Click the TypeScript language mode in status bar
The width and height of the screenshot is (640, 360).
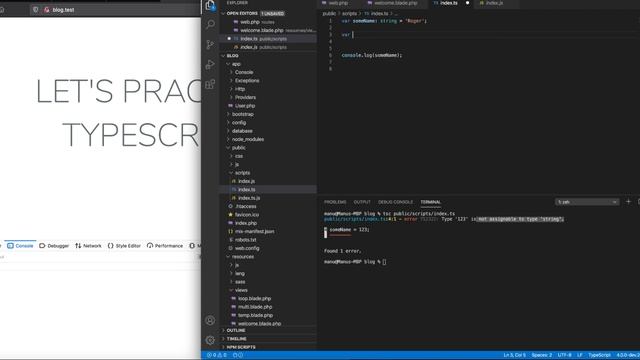tap(599, 355)
